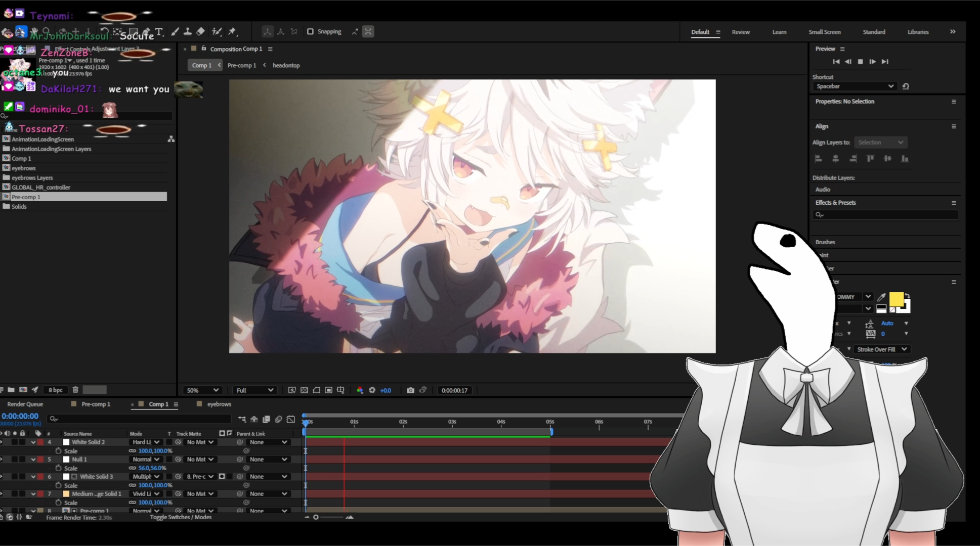Collapse White Solid 2 layer properties
This screenshot has width=980, height=546.
click(x=33, y=442)
